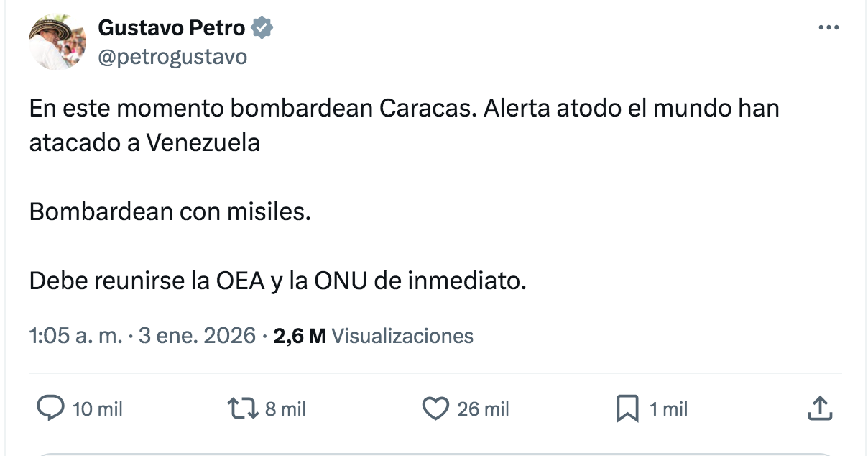The height and width of the screenshot is (456, 868).
Task: Like the tweet with heart icon
Action: tap(434, 409)
